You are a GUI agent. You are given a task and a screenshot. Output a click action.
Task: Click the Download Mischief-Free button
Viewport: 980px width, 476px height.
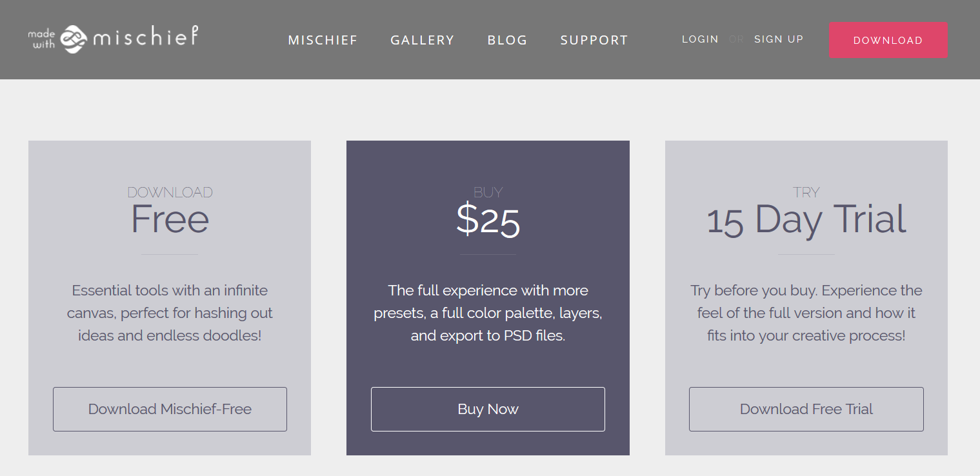tap(170, 409)
